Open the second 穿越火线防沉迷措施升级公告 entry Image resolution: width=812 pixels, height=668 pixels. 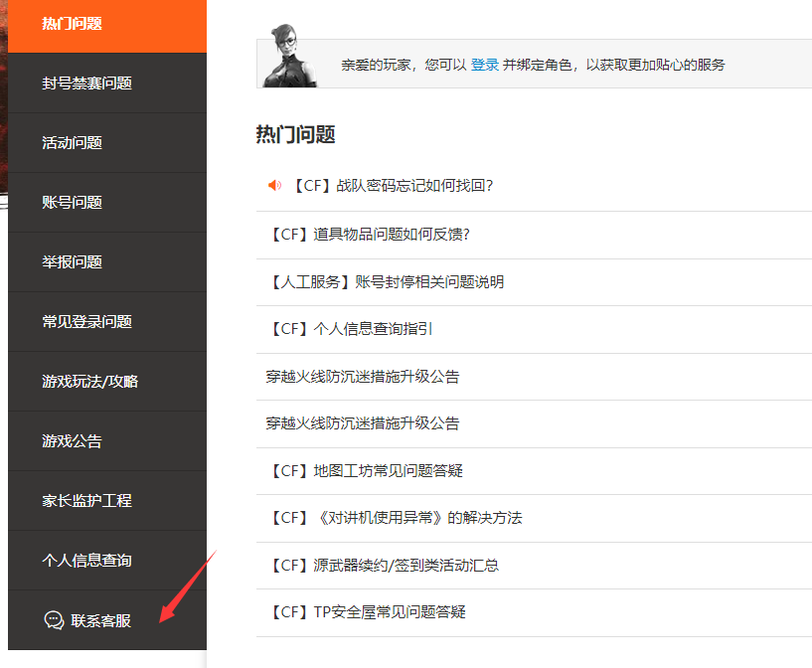pyautogui.click(x=363, y=423)
